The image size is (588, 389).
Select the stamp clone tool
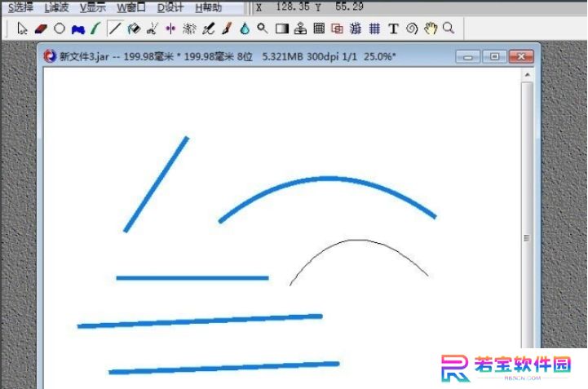point(300,29)
